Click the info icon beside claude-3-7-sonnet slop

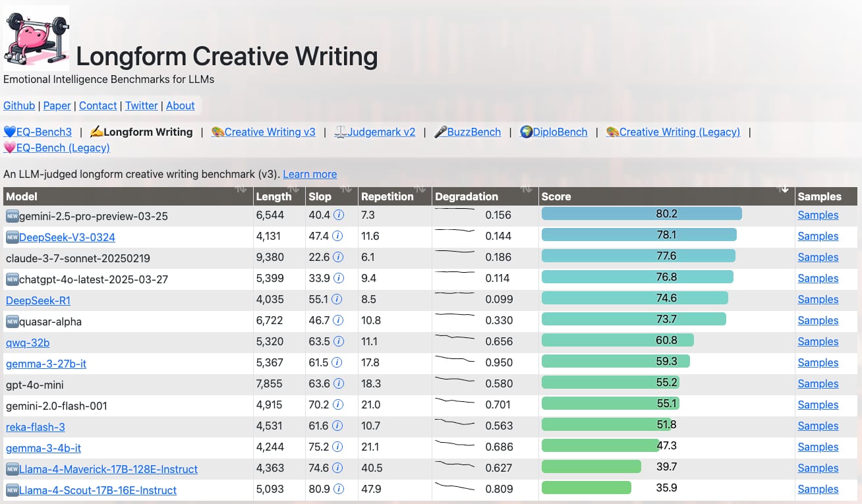[338, 257]
